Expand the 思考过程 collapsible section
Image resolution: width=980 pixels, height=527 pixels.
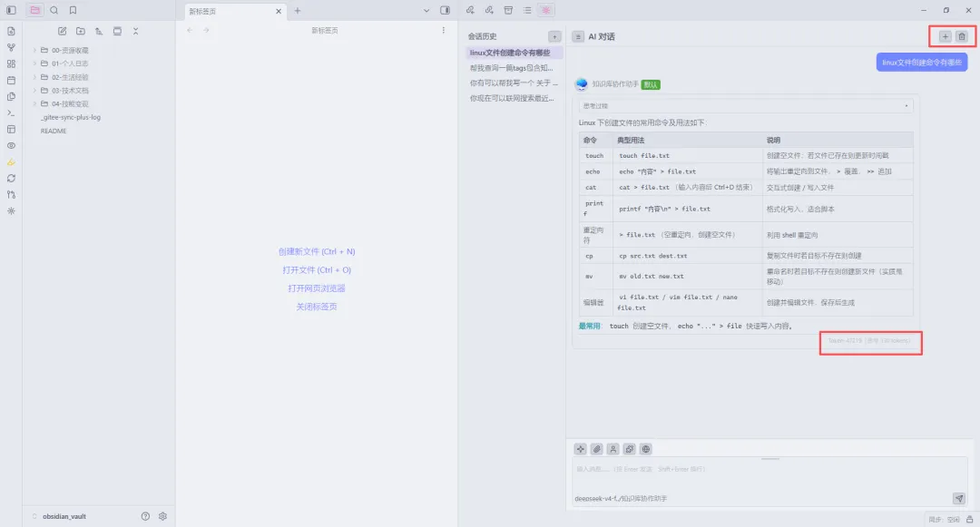[x=746, y=105]
